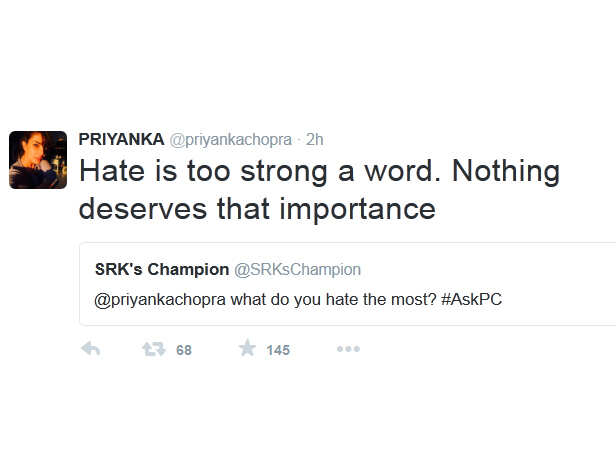Screen dimensions: 616x450
Task: Click the @SRKsChampion handle
Action: [297, 270]
